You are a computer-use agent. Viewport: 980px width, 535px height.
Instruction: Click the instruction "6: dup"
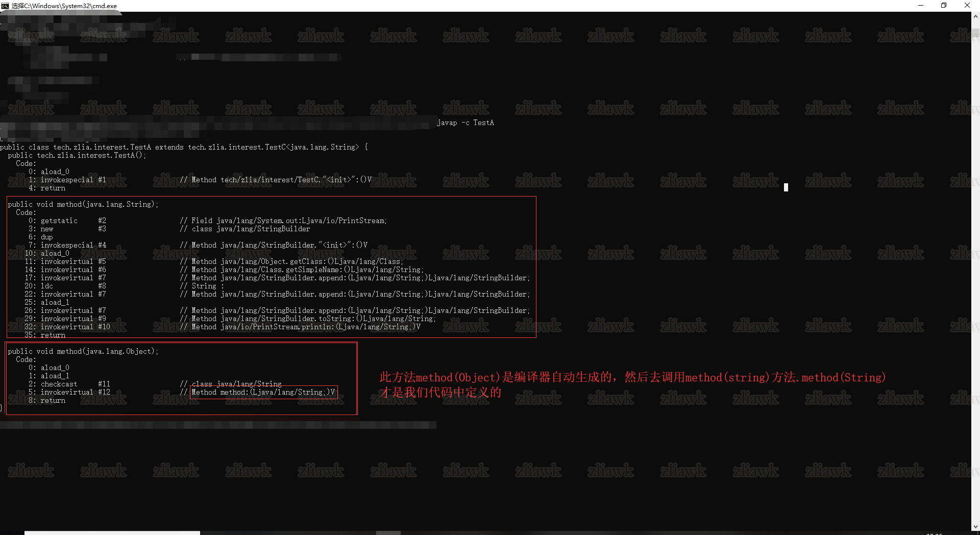pyautogui.click(x=41, y=237)
